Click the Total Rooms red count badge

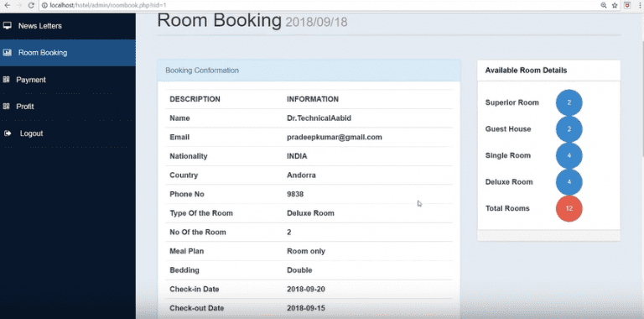click(569, 208)
